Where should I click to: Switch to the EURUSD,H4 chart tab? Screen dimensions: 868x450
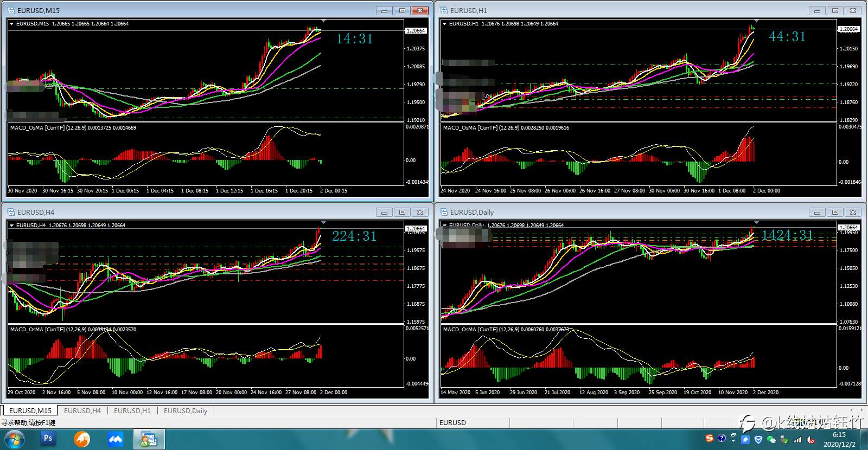click(x=82, y=410)
